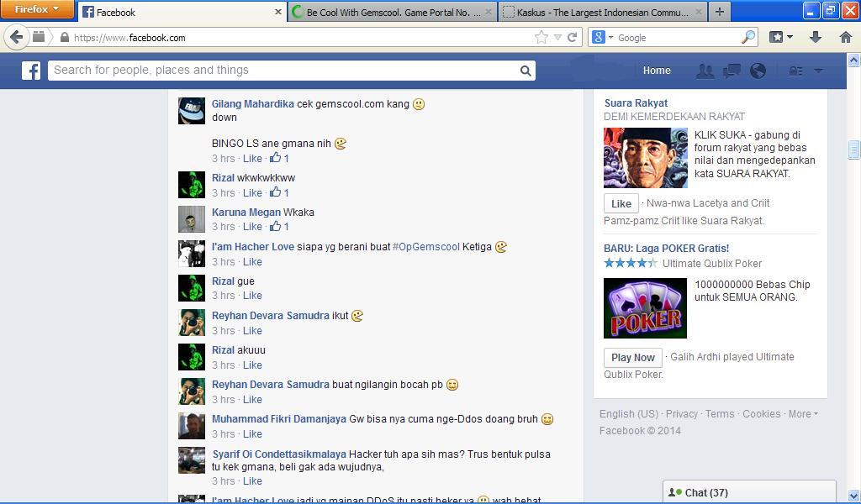Like Reyhan Devara Samudra's ikut comment

[252, 331]
